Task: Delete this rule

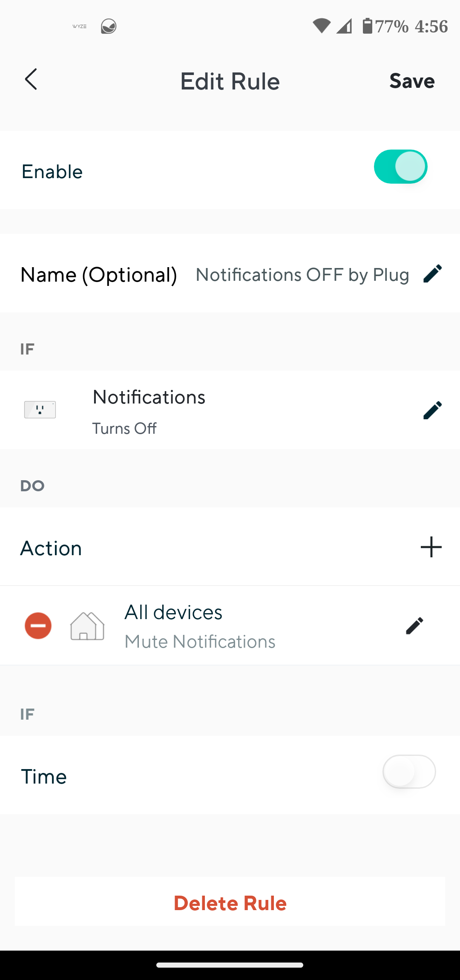Action: 230,903
